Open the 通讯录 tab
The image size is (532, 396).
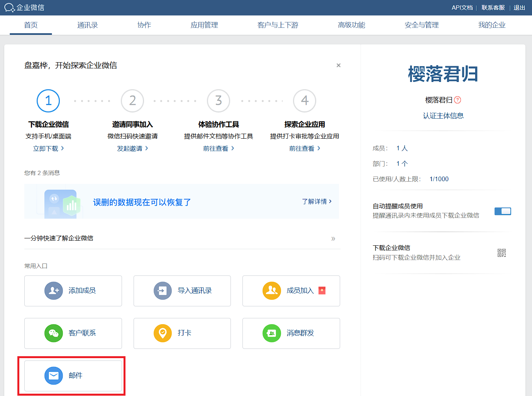click(x=88, y=25)
